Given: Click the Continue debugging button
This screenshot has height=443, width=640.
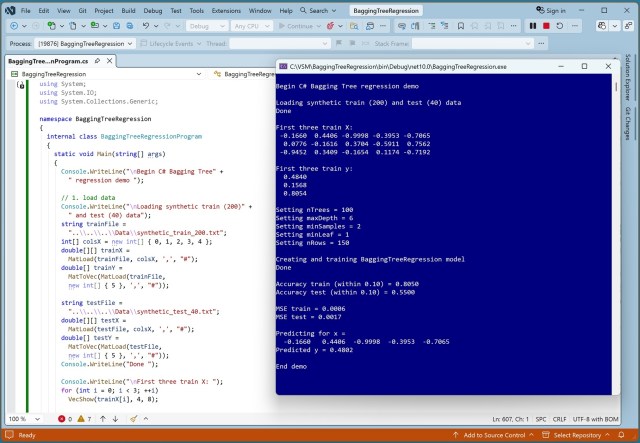Looking at the screenshot, I should (x=296, y=26).
